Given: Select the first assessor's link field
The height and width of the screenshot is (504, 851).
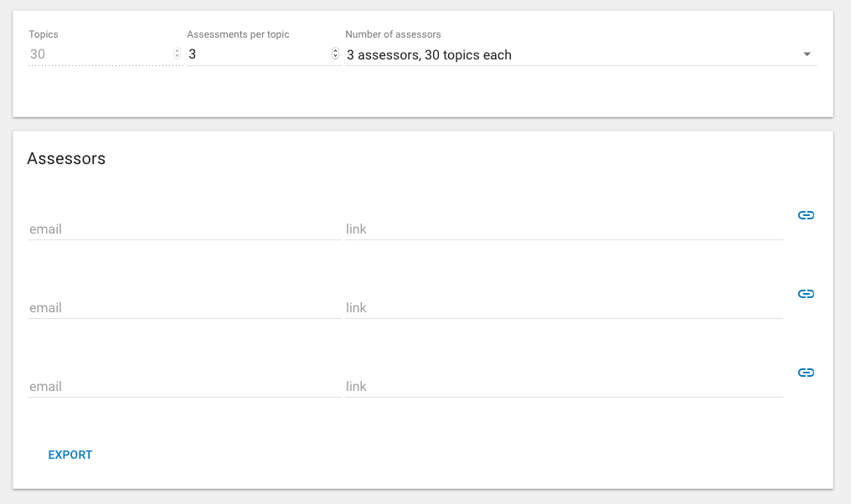Looking at the screenshot, I should coord(564,229).
